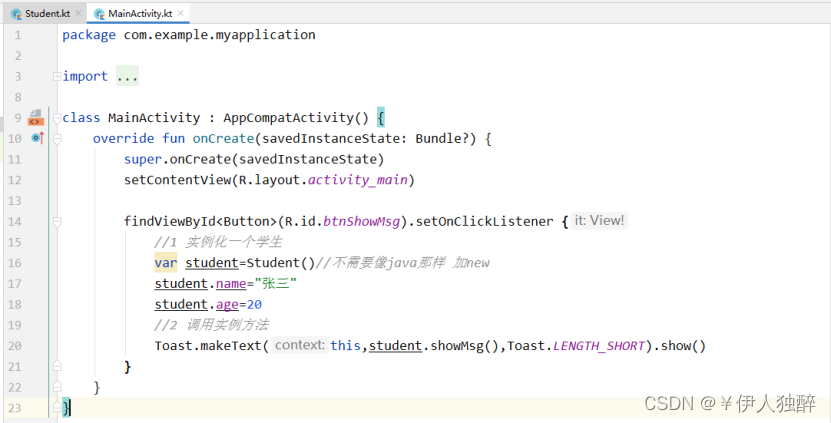Image resolution: width=831 pixels, height=423 pixels.
Task: Click Toast.makeText on line 20
Action: [208, 346]
